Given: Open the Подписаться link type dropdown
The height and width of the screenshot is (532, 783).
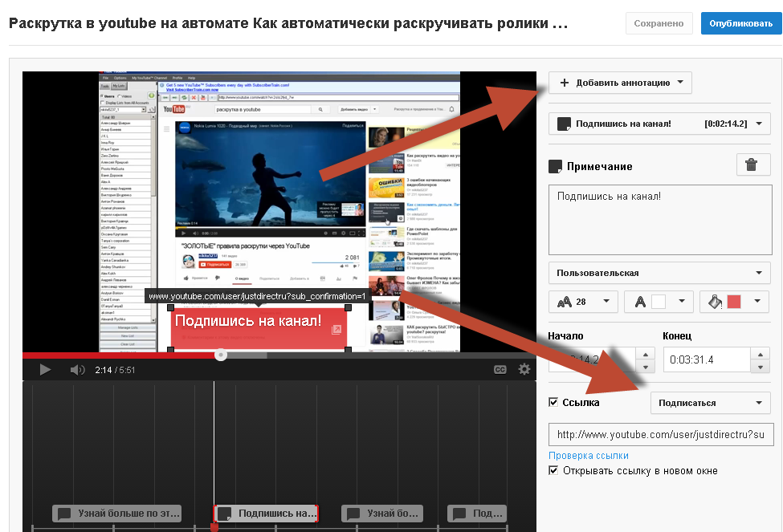Looking at the screenshot, I should tap(710, 403).
